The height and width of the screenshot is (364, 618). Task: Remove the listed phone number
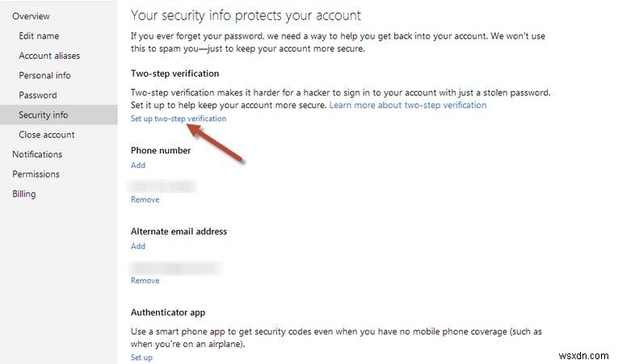click(145, 199)
